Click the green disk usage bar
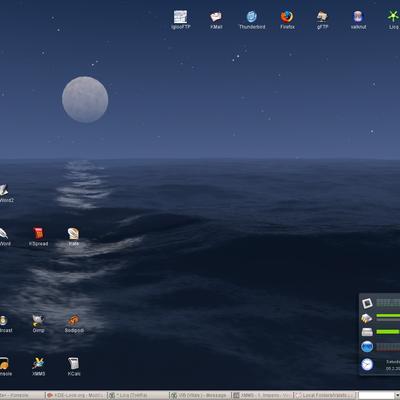This screenshot has height=400, width=400. [x=388, y=332]
